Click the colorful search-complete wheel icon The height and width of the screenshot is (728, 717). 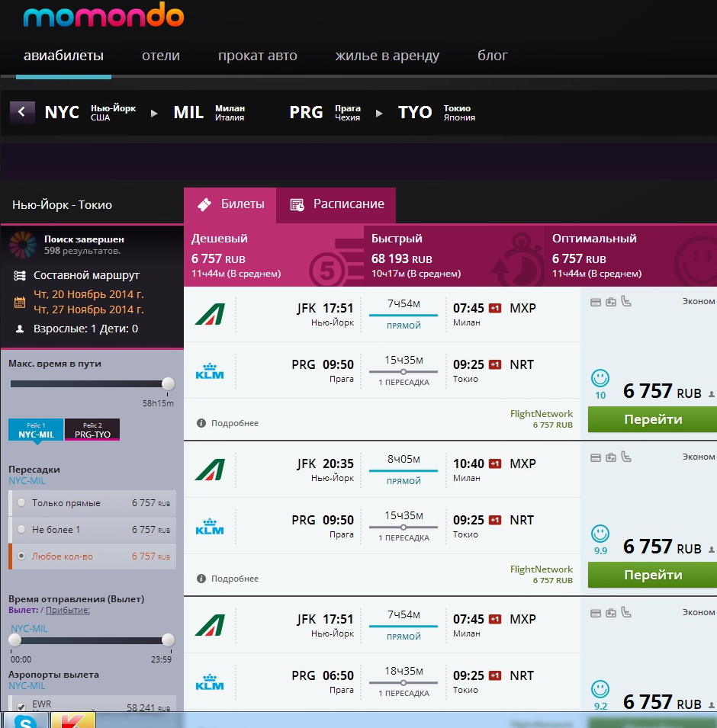pos(22,245)
